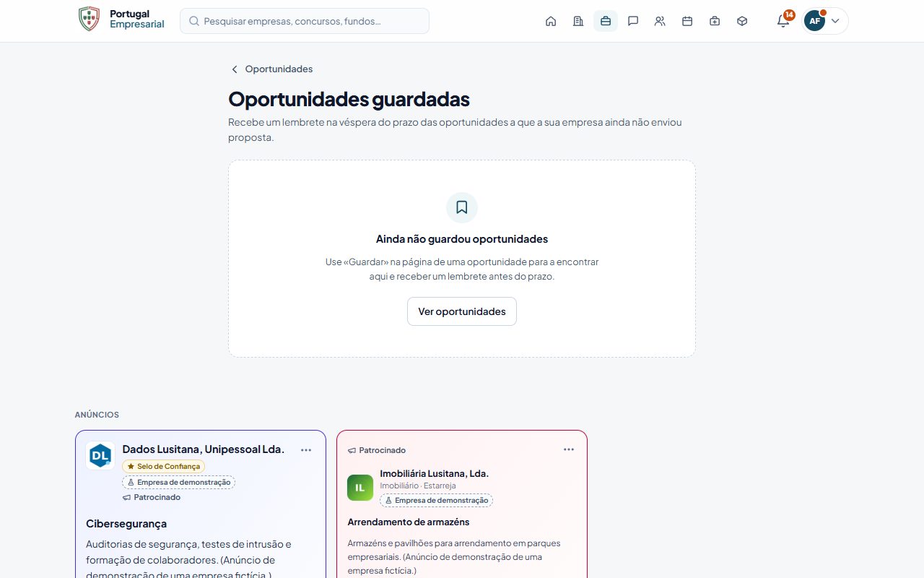Viewport: 924px width, 578px height.
Task: Click the DL company logo
Action: [100, 456]
